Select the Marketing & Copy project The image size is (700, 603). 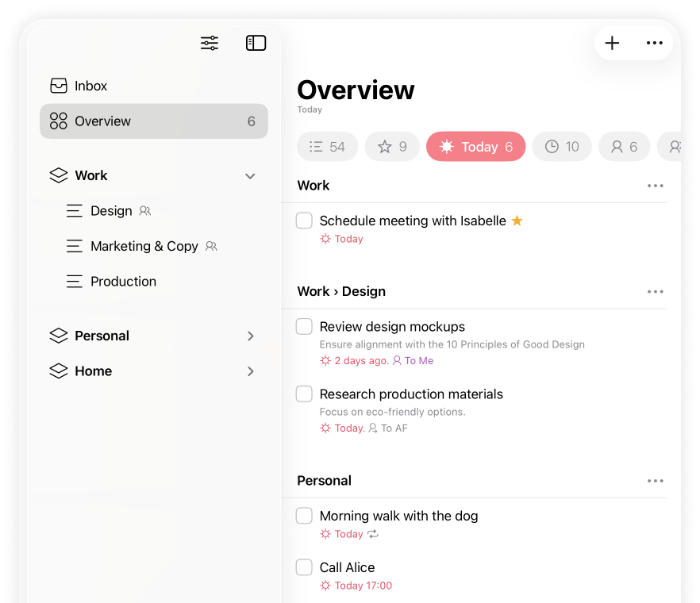tap(144, 246)
